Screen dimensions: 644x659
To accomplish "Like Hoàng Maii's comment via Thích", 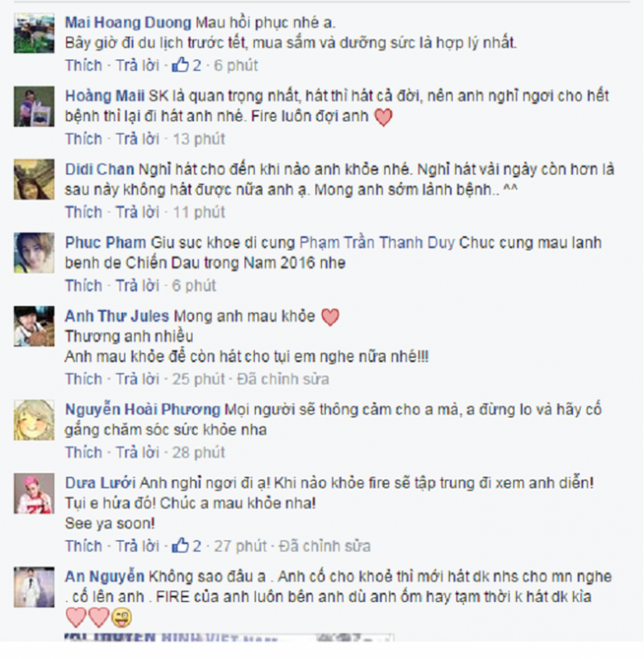I will (83, 139).
